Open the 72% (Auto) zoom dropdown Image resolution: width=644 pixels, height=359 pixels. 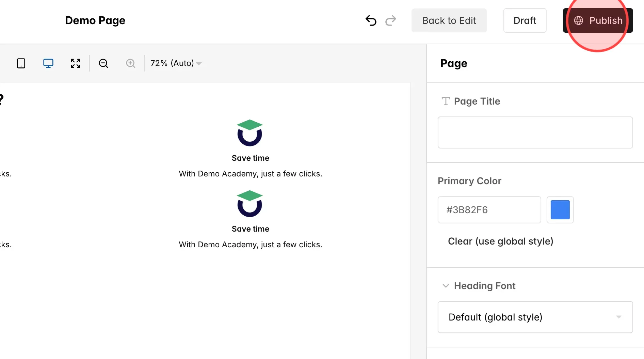click(176, 63)
